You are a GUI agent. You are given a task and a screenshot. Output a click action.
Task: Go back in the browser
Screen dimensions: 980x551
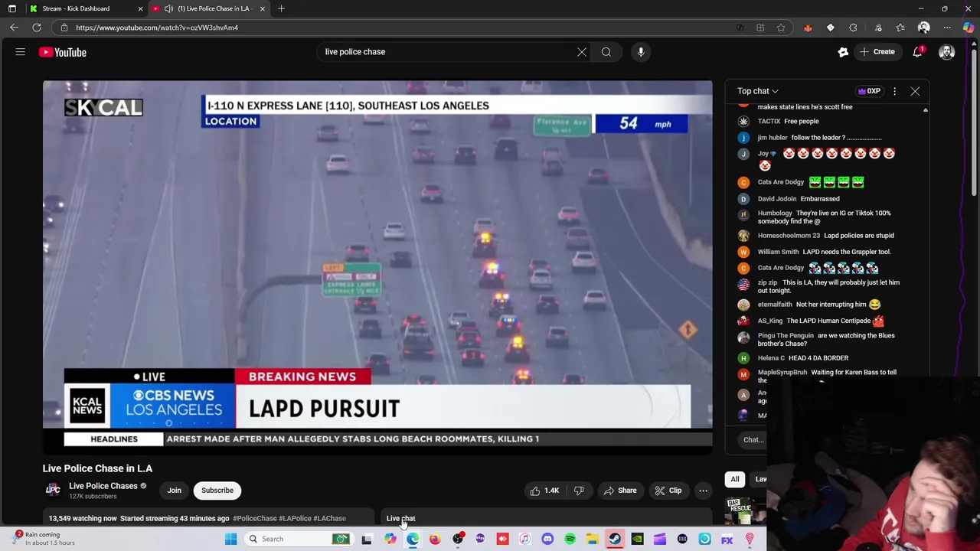(x=14, y=28)
